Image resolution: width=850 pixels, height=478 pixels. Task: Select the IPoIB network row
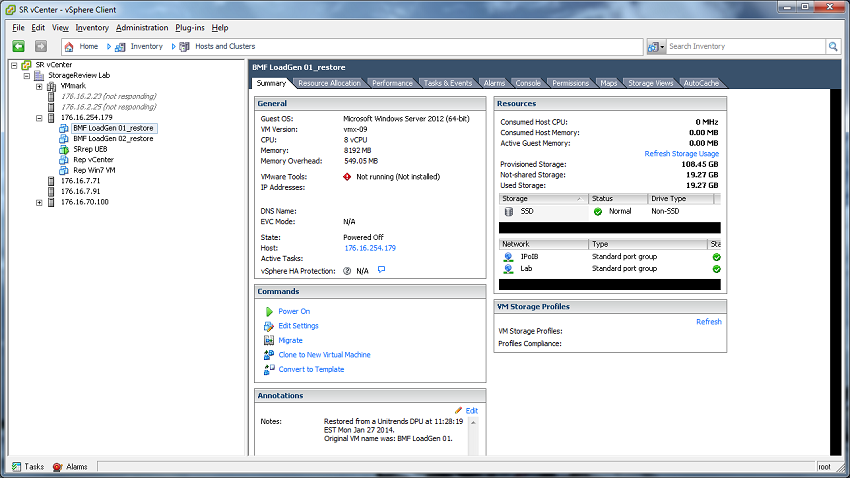click(x=609, y=257)
